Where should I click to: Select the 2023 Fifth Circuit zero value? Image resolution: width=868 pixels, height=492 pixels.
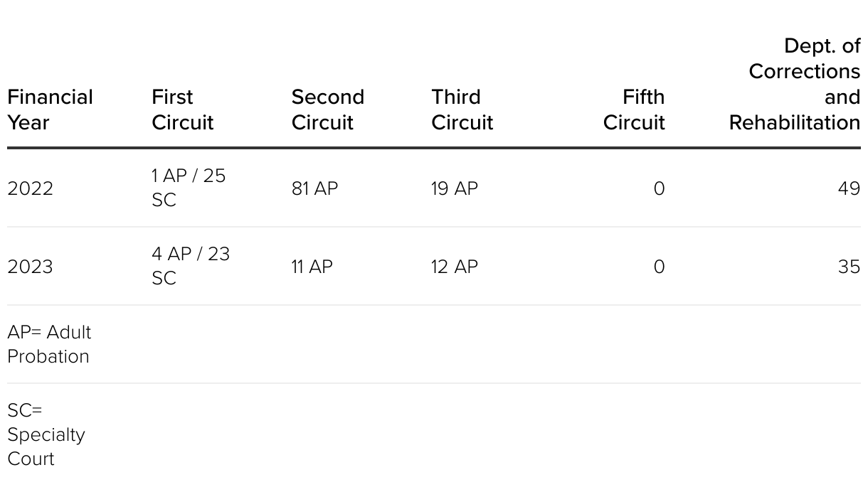coord(659,267)
